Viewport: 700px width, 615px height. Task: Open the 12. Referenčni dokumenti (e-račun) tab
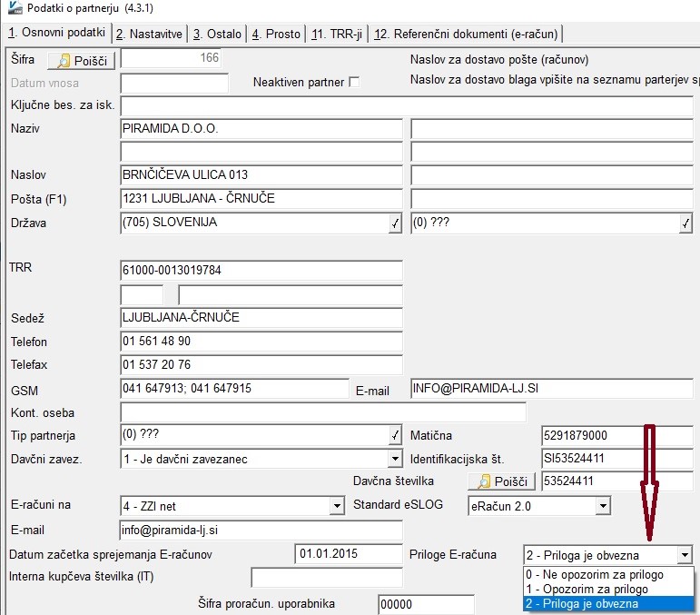pos(466,34)
